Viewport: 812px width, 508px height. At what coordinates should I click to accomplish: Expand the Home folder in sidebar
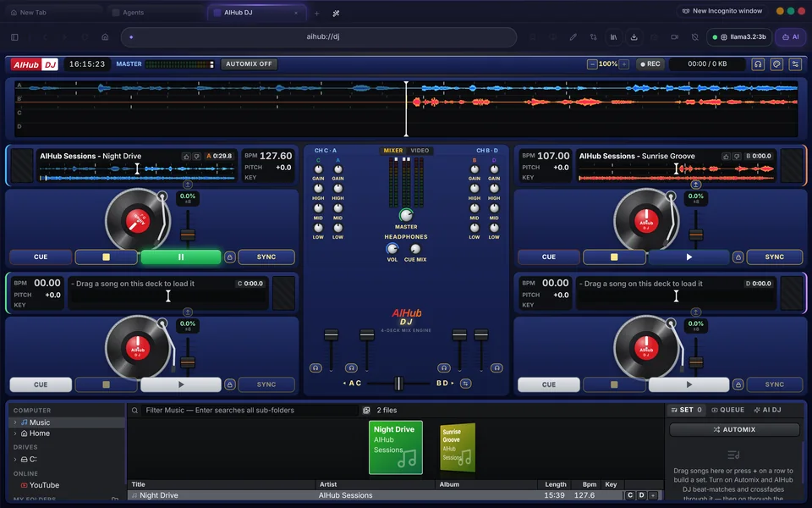coord(15,433)
